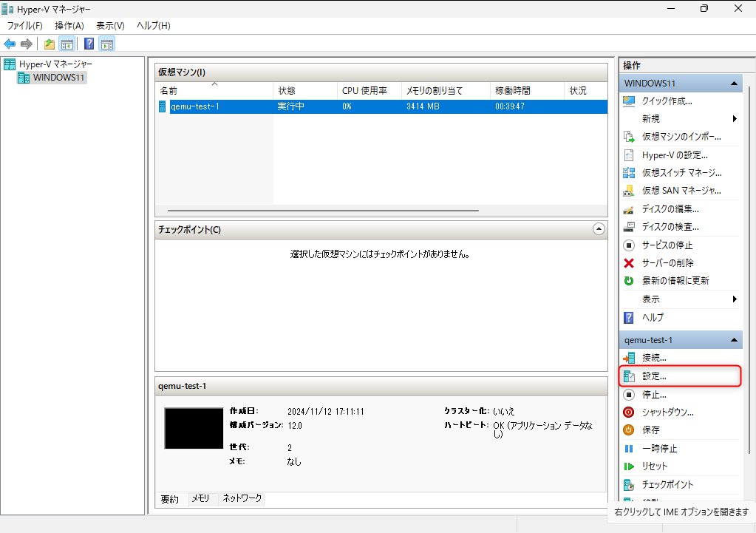Click the 設定... action for qemu-test-1
The height and width of the screenshot is (533, 756).
pos(654,376)
